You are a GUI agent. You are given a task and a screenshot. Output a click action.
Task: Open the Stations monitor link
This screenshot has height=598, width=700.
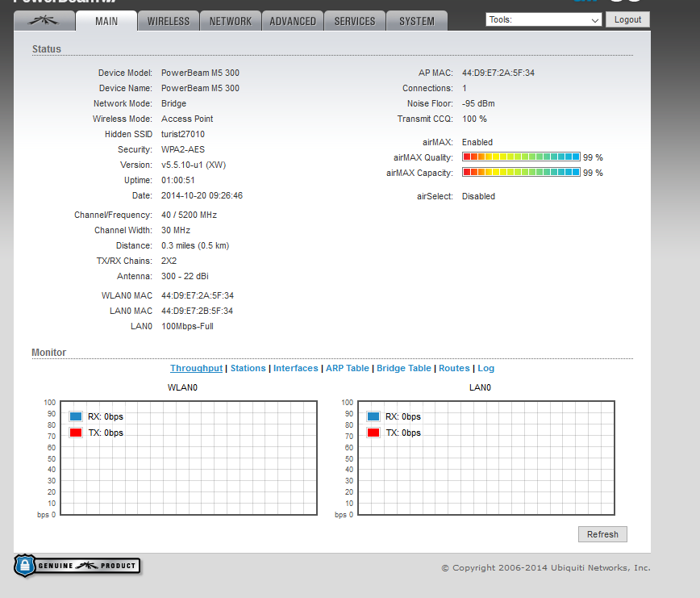(x=248, y=368)
